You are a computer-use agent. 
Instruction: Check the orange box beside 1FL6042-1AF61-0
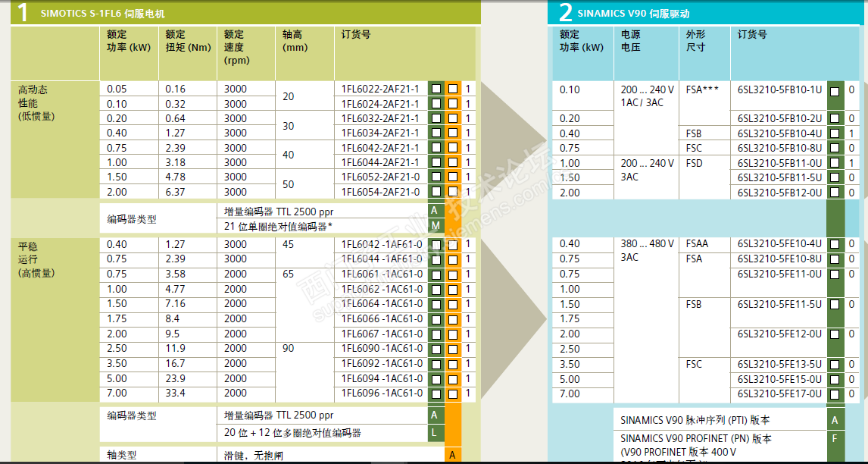pos(453,244)
